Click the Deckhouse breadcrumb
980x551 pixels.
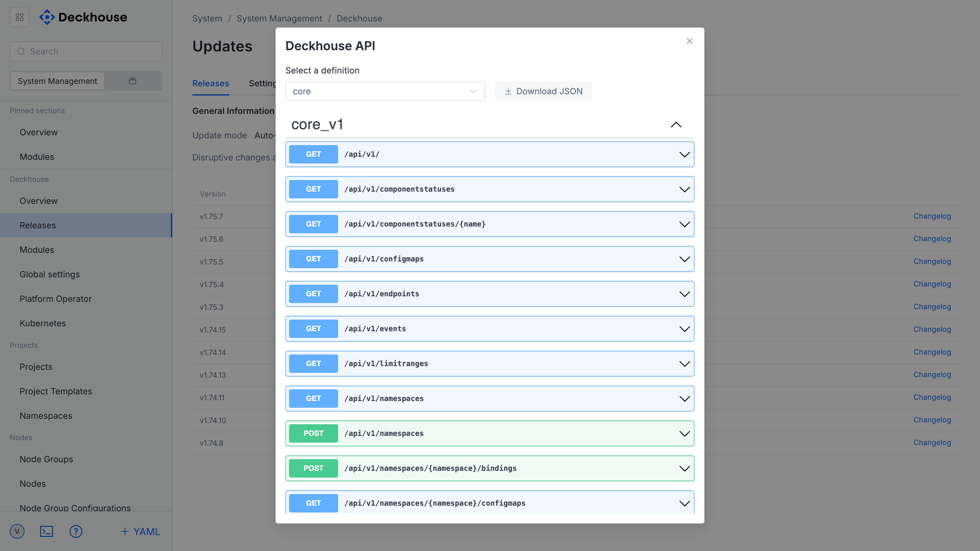359,18
